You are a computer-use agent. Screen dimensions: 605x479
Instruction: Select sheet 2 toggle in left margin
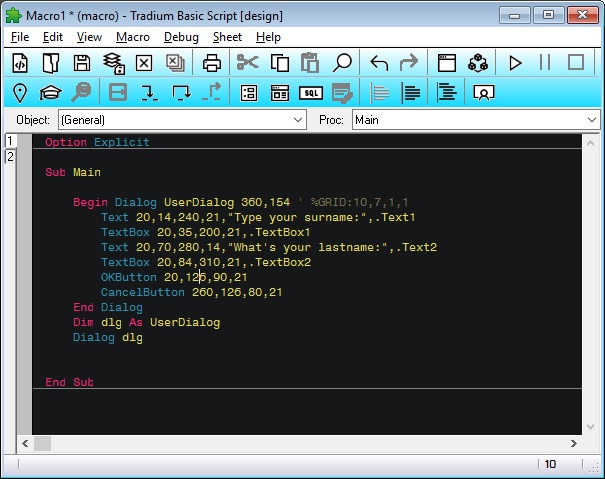click(x=10, y=156)
